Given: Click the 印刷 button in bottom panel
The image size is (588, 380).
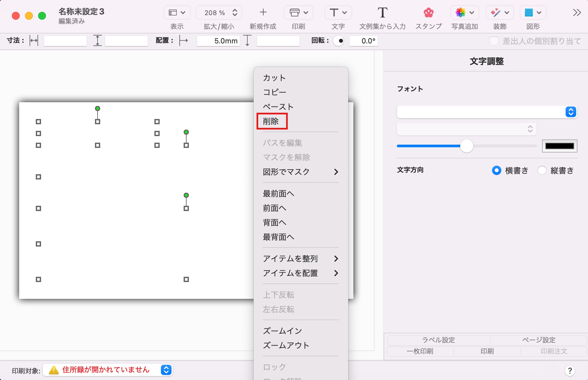Looking at the screenshot, I should (x=487, y=351).
